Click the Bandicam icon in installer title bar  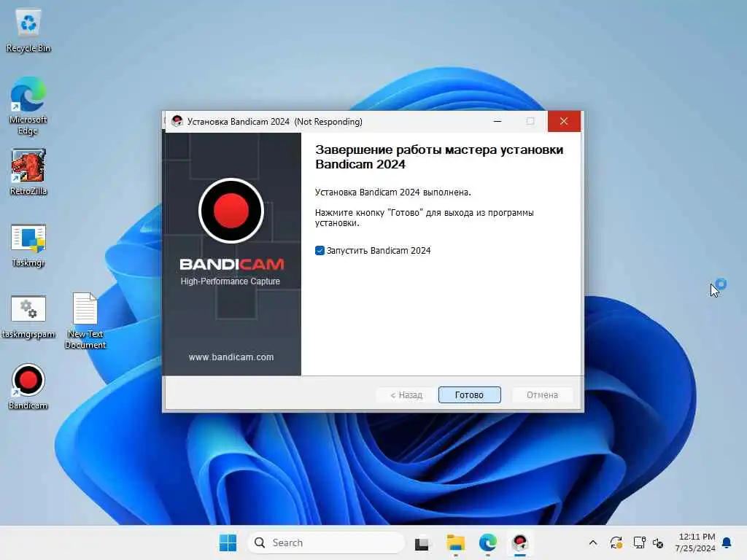pos(177,122)
